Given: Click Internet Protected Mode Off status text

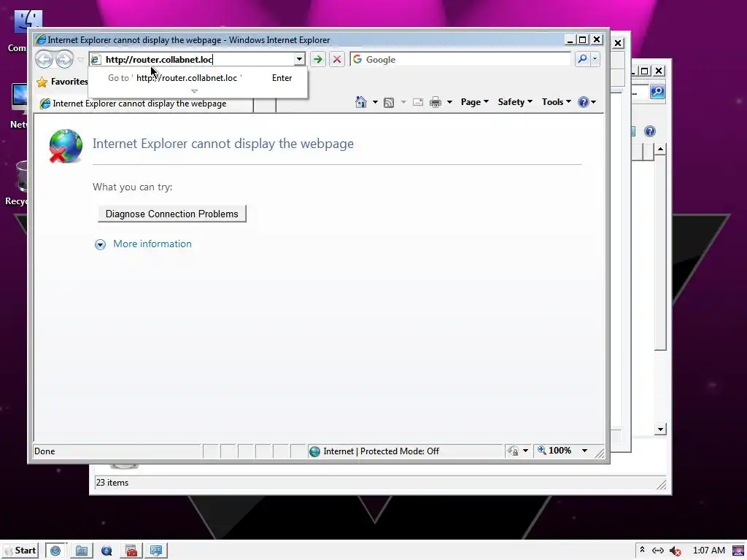Looking at the screenshot, I should (x=381, y=451).
